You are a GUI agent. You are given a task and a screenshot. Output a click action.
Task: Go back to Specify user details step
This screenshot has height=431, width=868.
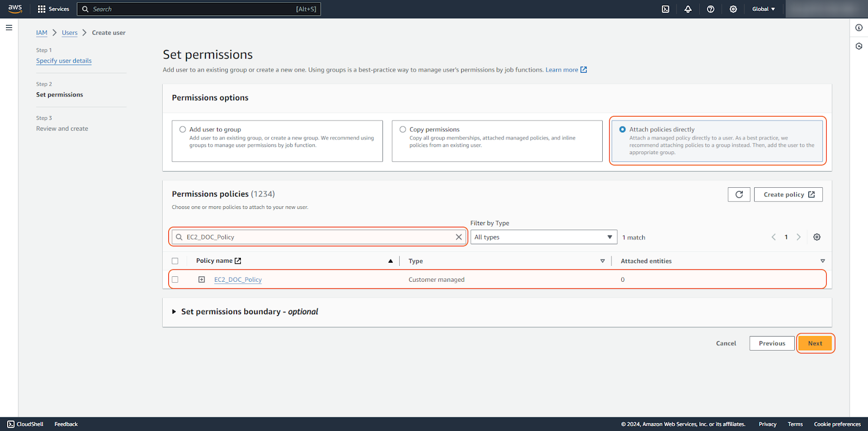[64, 61]
